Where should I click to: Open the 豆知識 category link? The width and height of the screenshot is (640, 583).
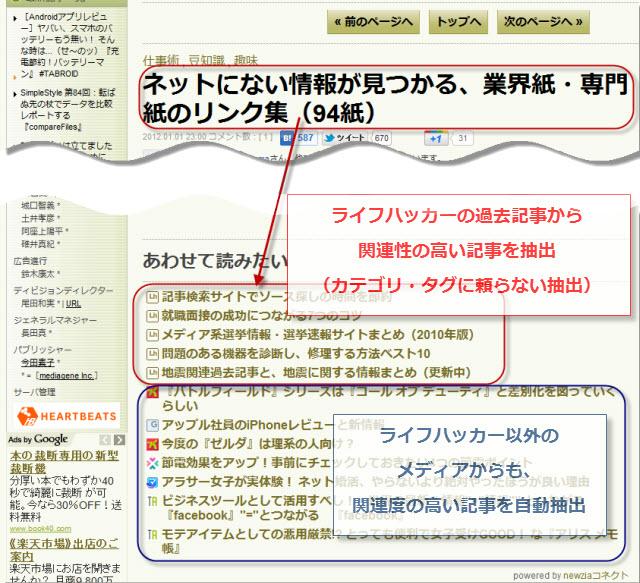pos(207,60)
